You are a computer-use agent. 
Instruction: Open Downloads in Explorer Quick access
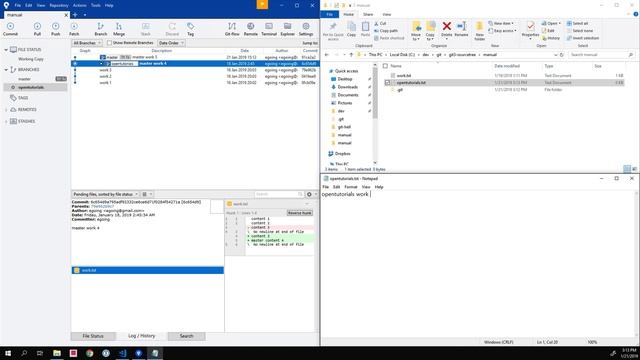pyautogui.click(x=347, y=87)
